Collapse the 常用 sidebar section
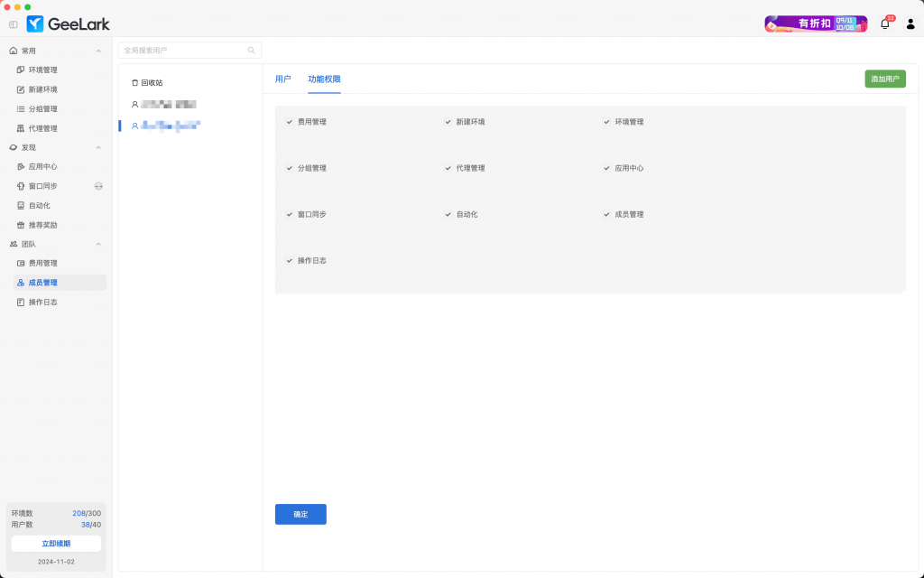The width and height of the screenshot is (924, 578). point(98,51)
